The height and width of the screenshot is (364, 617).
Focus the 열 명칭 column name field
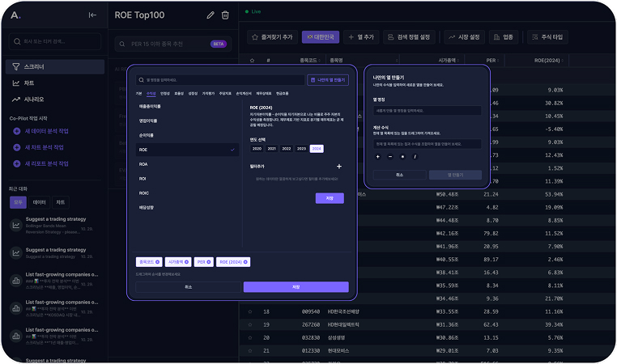[427, 110]
